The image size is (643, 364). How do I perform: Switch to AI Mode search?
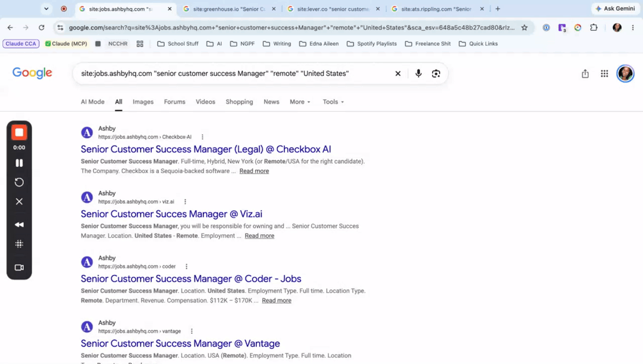pos(93,102)
